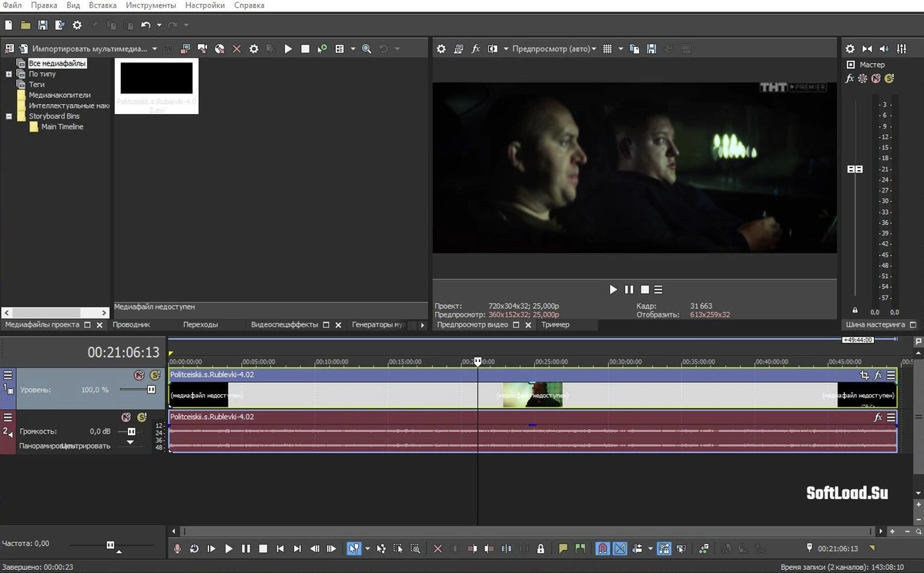Insert a marker with the yellow flag icon
This screenshot has width=924, height=573.
pyautogui.click(x=563, y=548)
